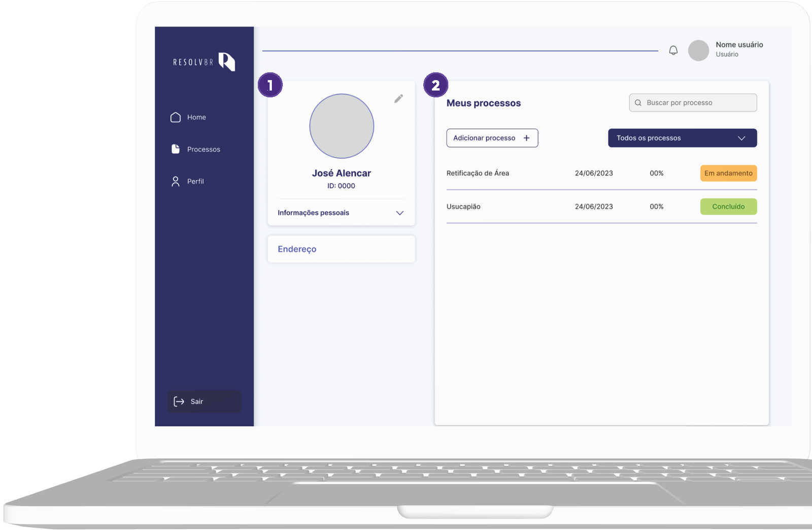Click Adicionar processo button
The height and width of the screenshot is (530, 812).
click(x=492, y=138)
